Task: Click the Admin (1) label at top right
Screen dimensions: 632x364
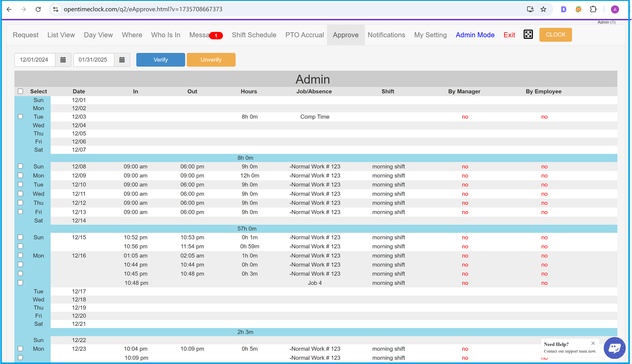Action: click(x=606, y=22)
